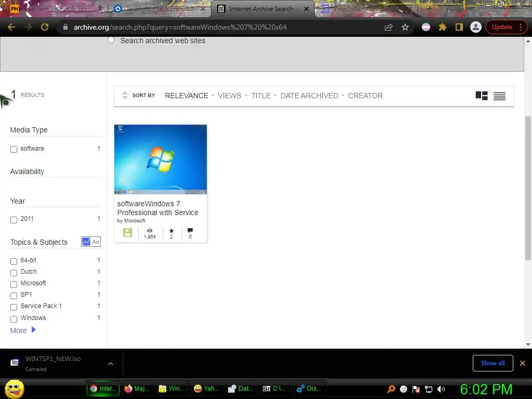Expand More topics and subjects

pyautogui.click(x=23, y=330)
